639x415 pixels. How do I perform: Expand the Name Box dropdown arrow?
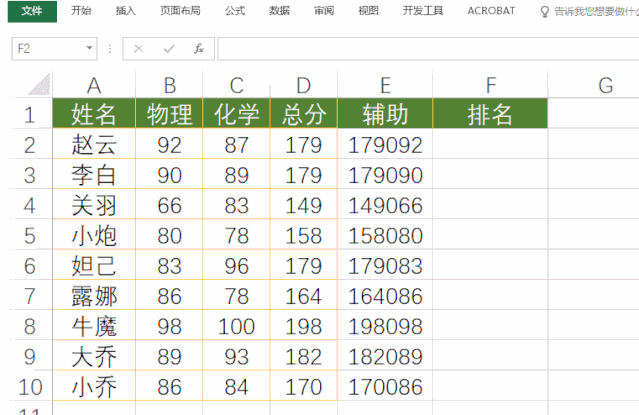coord(90,49)
